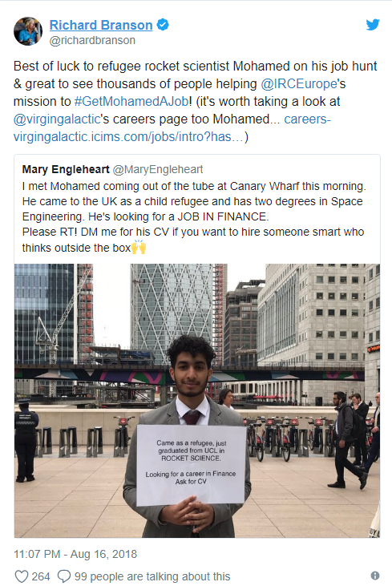Open Richard Branson display name link
The height and width of the screenshot is (586, 392).
(101, 25)
